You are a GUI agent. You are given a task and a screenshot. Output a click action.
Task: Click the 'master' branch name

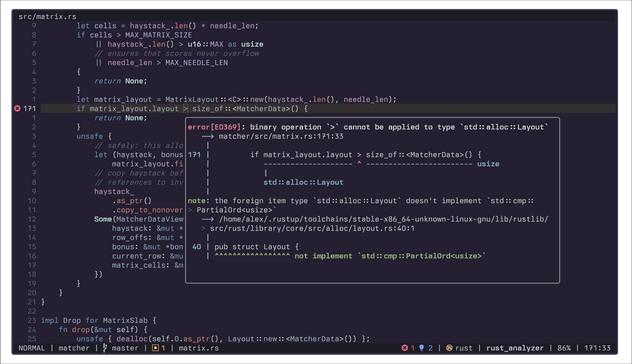(125, 348)
